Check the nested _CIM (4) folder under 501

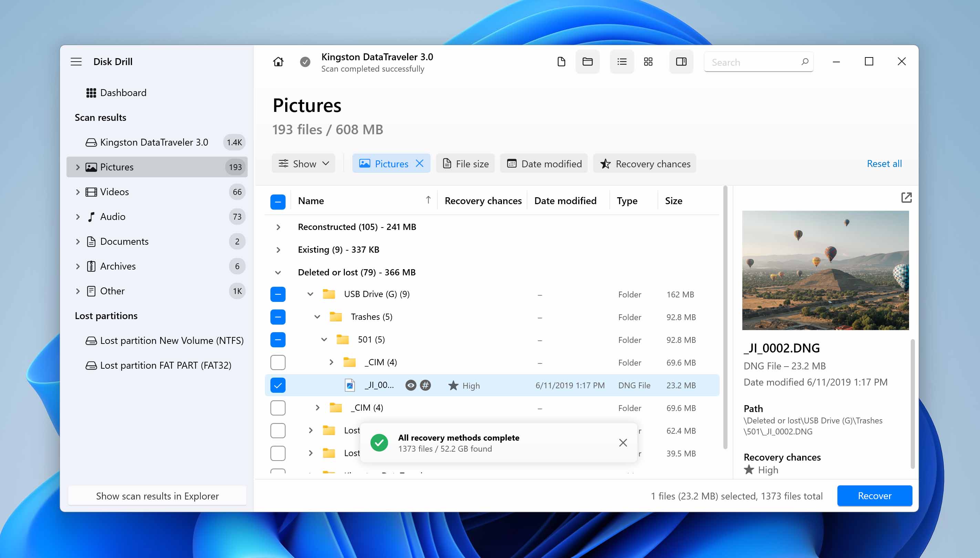click(278, 362)
